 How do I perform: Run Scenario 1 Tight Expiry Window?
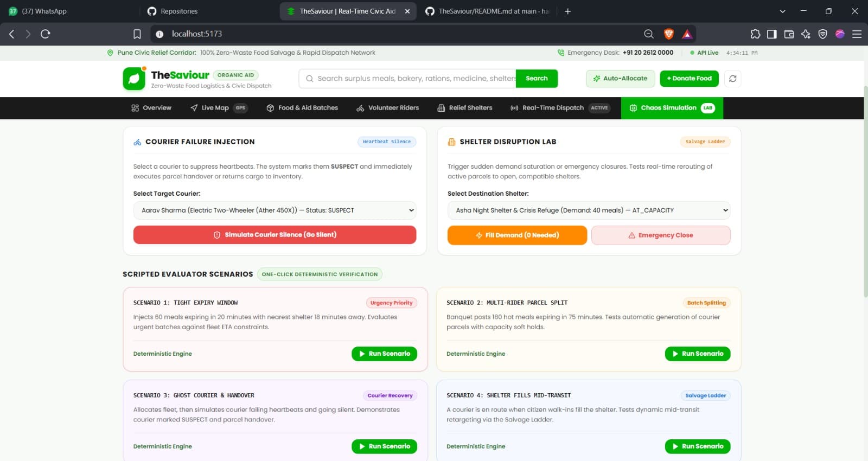coord(384,354)
